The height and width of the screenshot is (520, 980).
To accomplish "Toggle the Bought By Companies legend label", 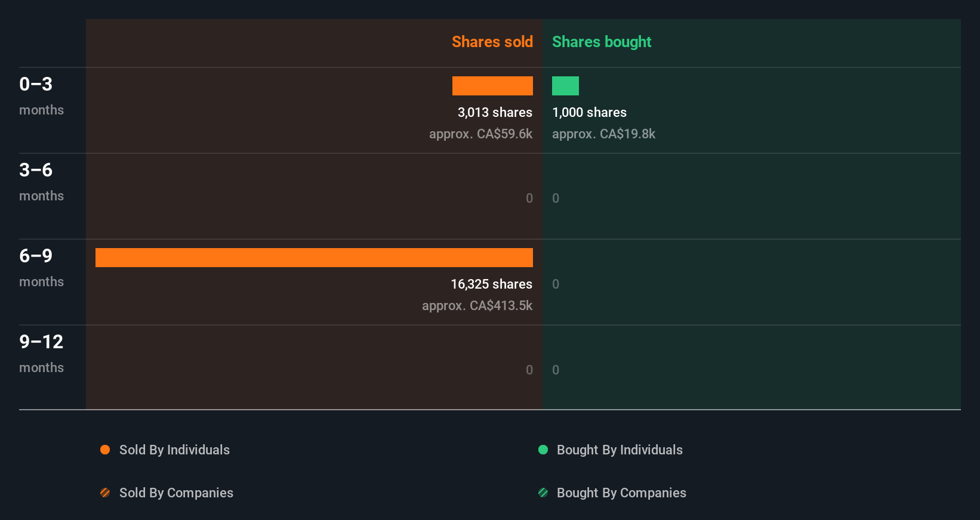I will [621, 493].
